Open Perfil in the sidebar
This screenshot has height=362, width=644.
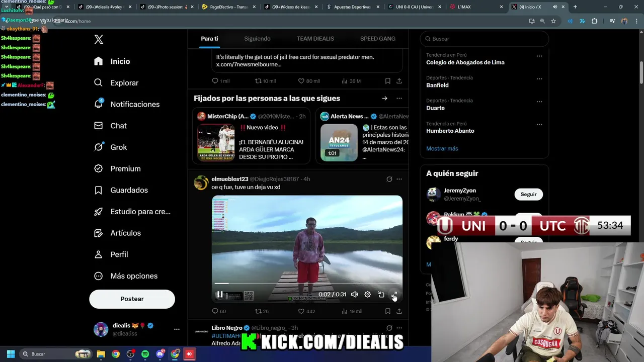coord(111,254)
